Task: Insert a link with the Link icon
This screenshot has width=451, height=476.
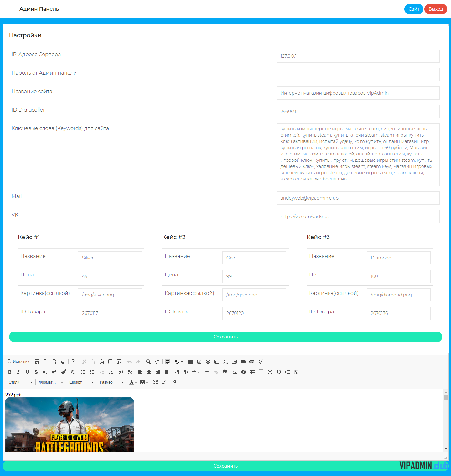Action: pyautogui.click(x=207, y=372)
